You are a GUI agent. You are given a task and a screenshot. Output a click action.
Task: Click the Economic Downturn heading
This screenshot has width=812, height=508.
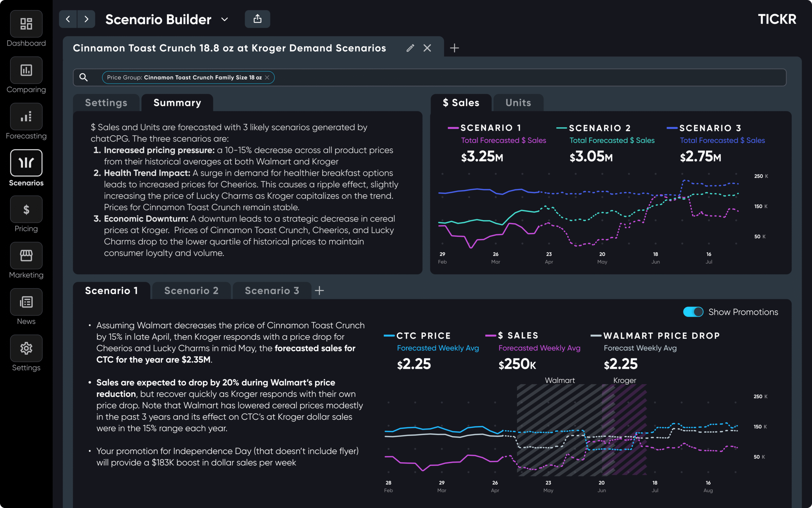point(146,219)
